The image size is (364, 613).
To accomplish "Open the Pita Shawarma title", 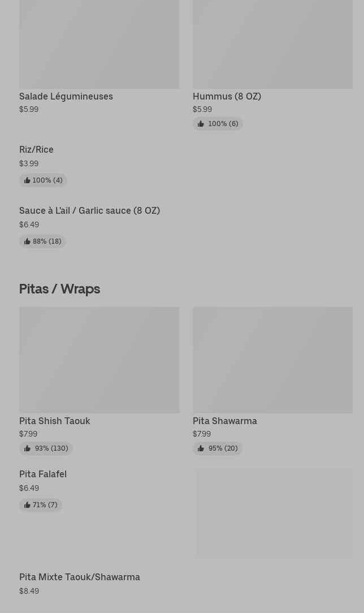I will pos(225,421).
